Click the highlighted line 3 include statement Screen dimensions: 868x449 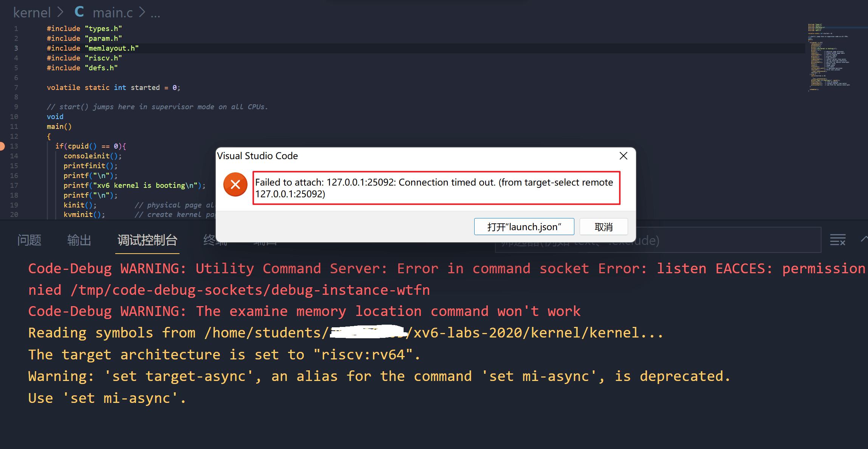pos(93,48)
